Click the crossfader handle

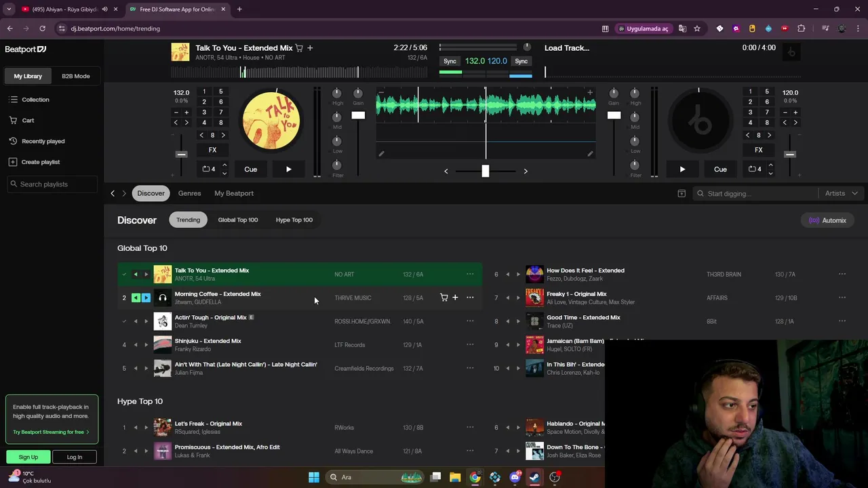485,171
